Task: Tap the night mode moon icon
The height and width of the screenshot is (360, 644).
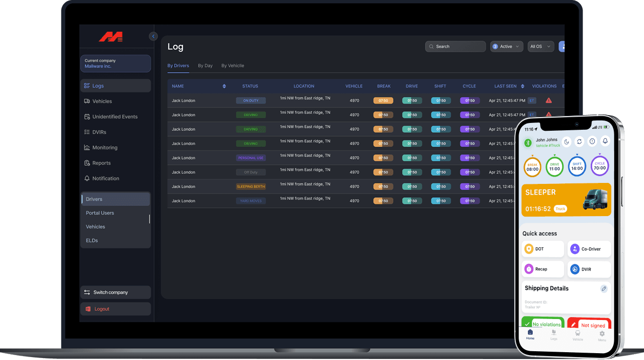Action: (566, 141)
